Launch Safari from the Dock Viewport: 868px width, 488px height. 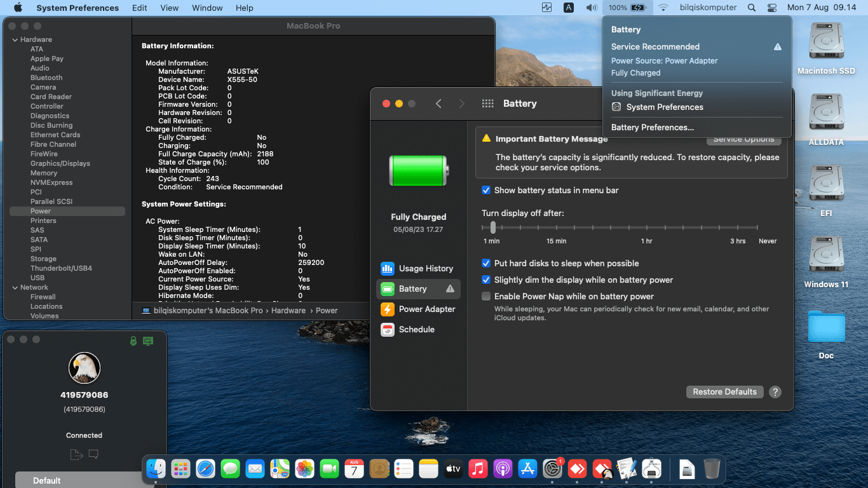[x=206, y=469]
